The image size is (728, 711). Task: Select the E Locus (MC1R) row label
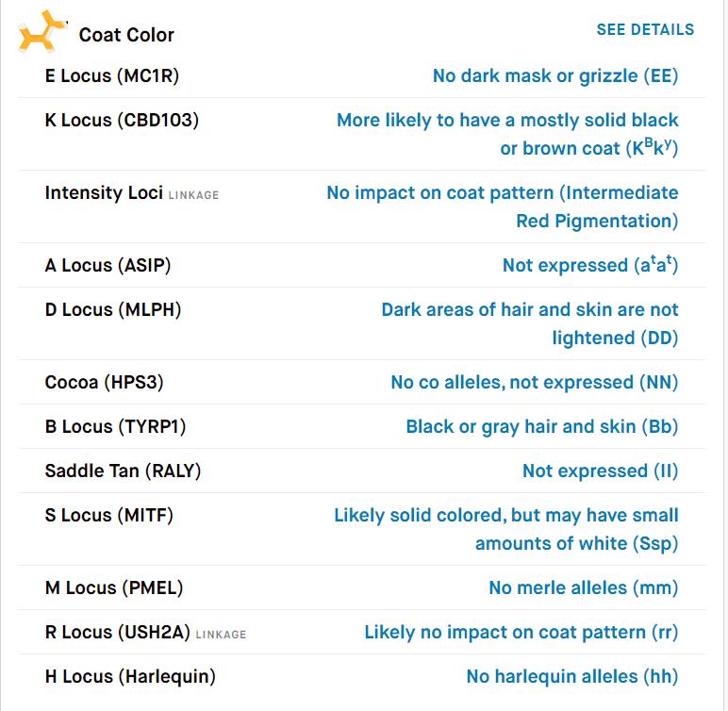coord(112,75)
